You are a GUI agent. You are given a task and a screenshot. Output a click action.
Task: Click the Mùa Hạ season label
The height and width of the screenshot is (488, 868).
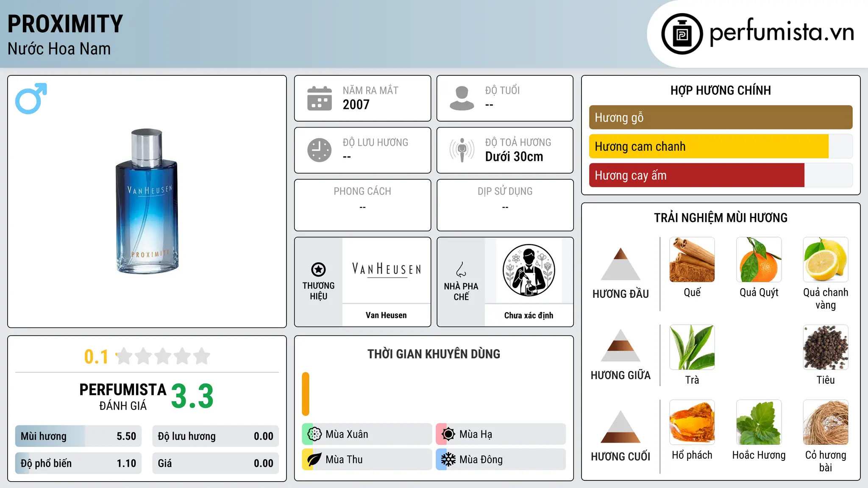point(476,434)
